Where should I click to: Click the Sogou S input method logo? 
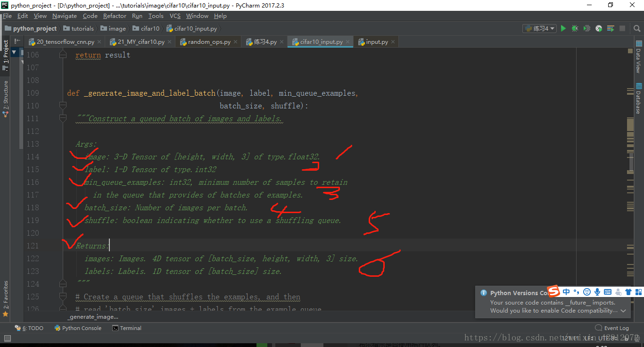(x=553, y=291)
